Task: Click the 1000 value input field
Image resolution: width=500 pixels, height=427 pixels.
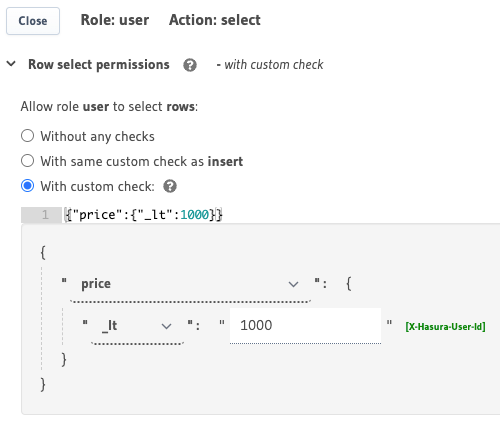Action: point(305,326)
